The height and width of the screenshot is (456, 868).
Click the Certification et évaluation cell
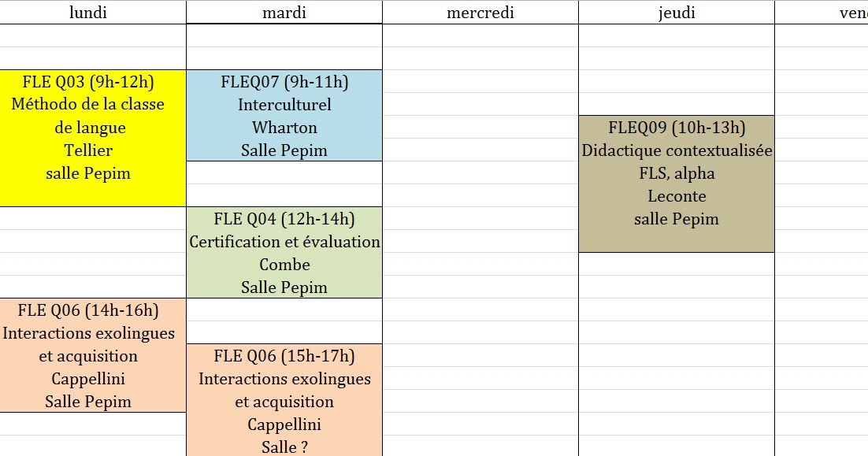tap(284, 241)
